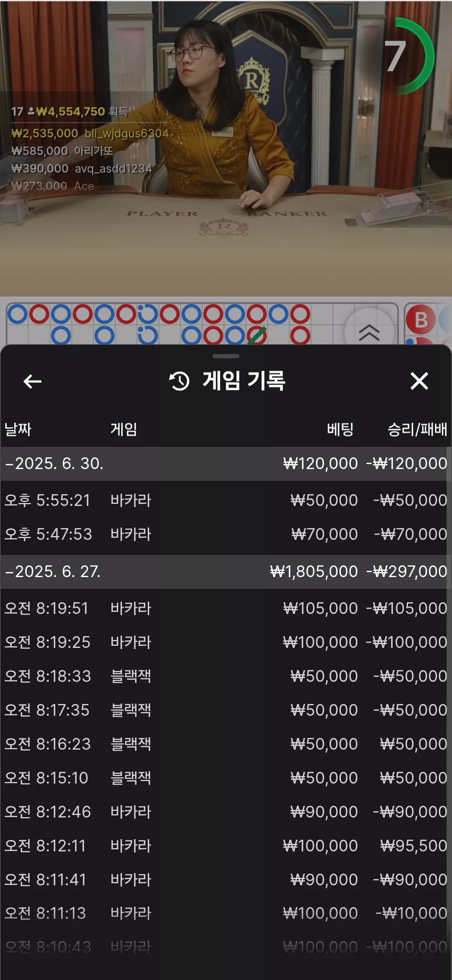Open the 오전 8:11:41 baccarat record
Image resolution: width=452 pixels, height=980 pixels.
tap(226, 879)
